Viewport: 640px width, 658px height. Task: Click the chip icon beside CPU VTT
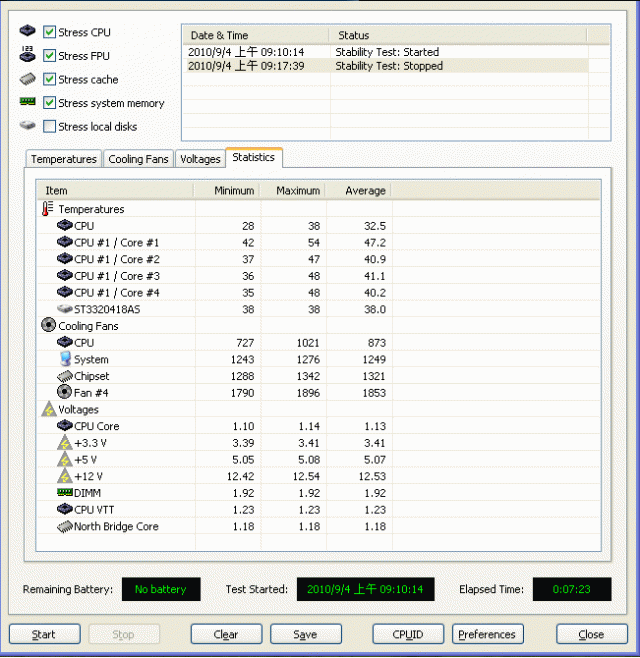click(65, 509)
